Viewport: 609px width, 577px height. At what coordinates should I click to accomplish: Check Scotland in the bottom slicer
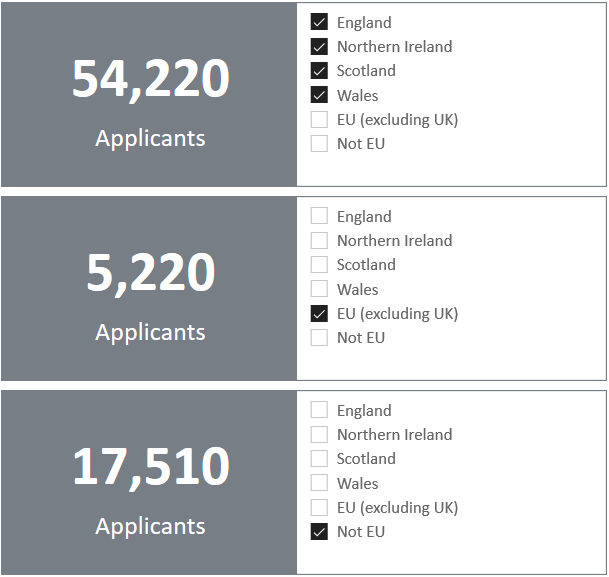(x=319, y=459)
